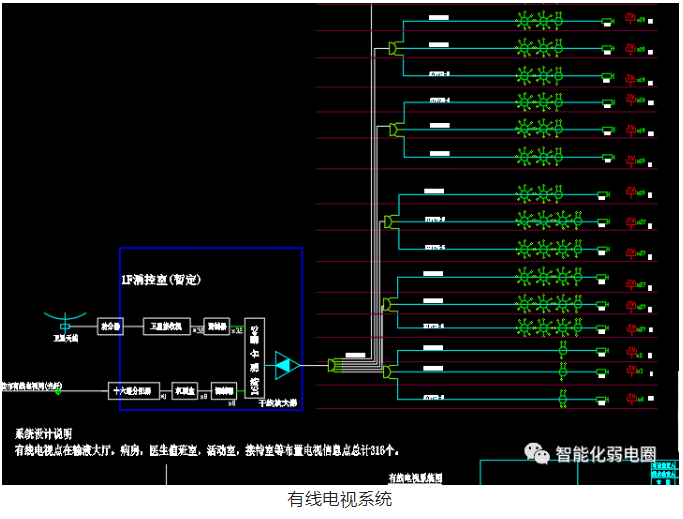Image resolution: width=683 pixels, height=519 pixels.
Task: Click the first green tap symbol in top row
Action: pyautogui.click(x=523, y=20)
